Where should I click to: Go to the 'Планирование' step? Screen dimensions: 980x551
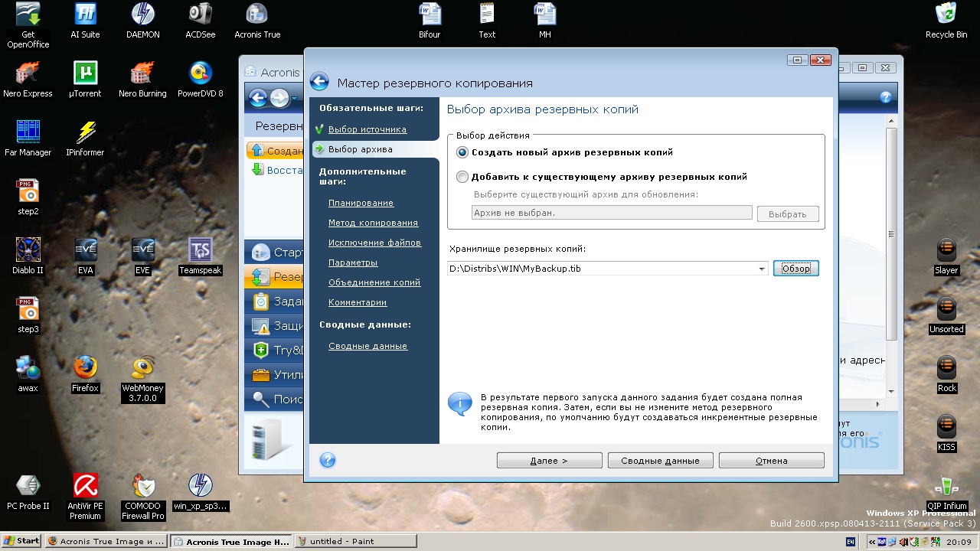point(361,203)
